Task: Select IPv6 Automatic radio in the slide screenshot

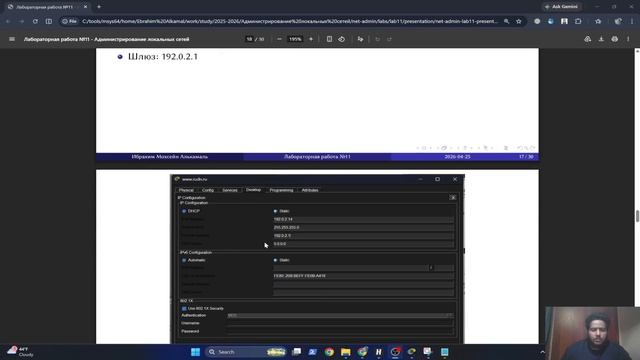Action: tap(184, 260)
